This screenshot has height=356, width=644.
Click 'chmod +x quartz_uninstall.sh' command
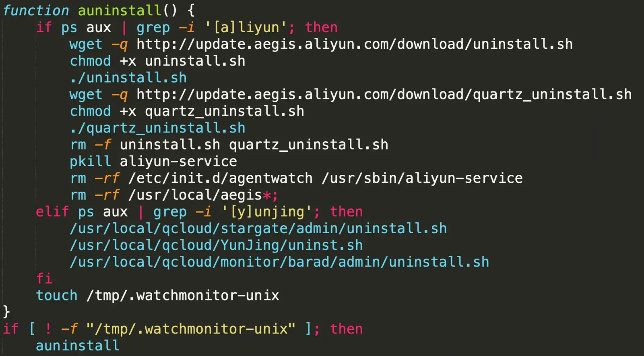pyautogui.click(x=187, y=111)
